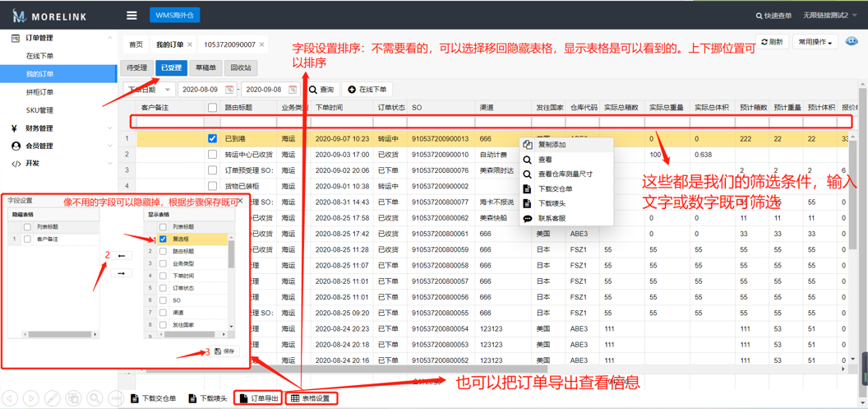Image resolution: width=868 pixels, height=409 pixels.
Task: Choose 复制添加 from the context menu
Action: click(x=566, y=144)
